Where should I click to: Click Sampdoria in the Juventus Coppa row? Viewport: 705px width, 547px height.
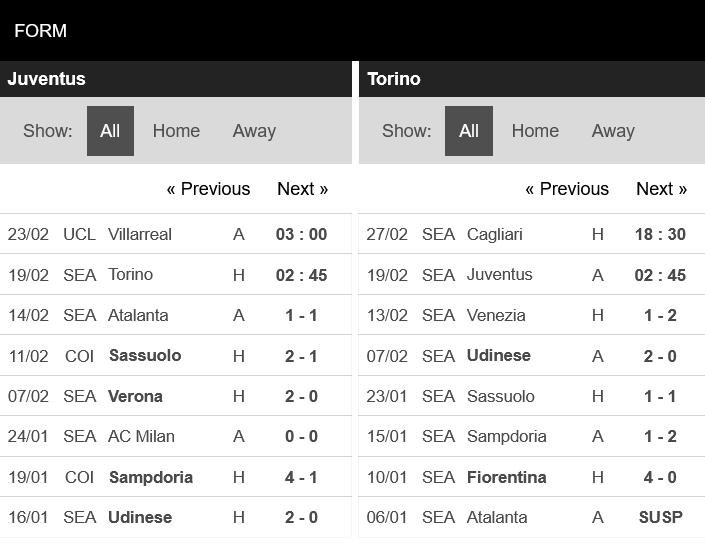pyautogui.click(x=151, y=477)
